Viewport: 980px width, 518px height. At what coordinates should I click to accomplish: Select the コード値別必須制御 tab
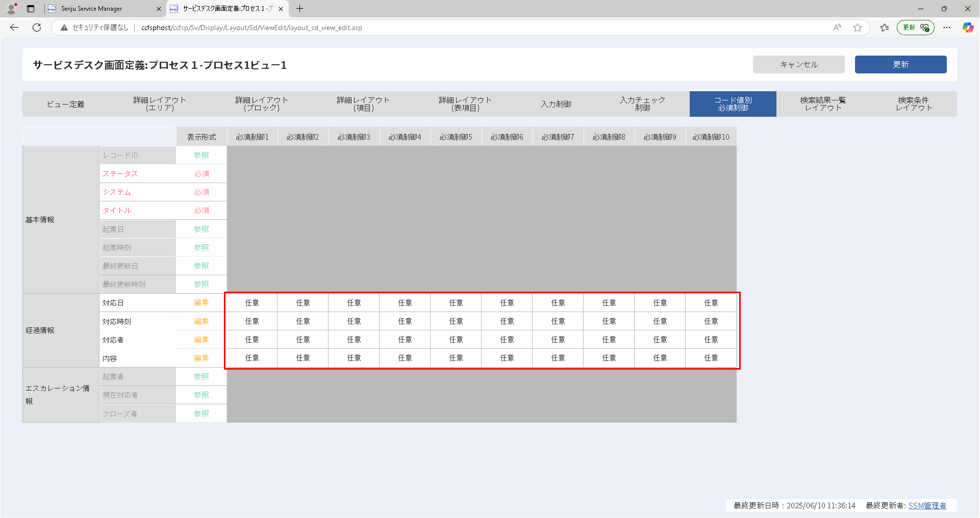[733, 104]
